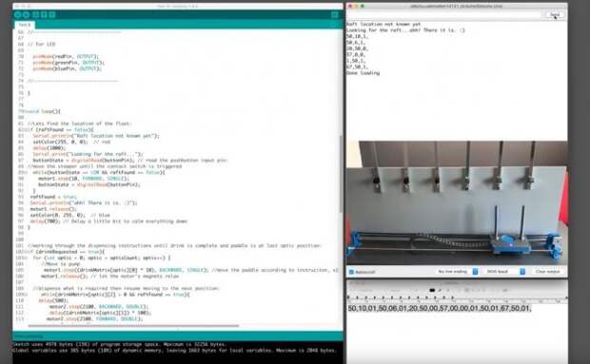
Task: Click the Save sketch icon
Action: coord(52,14)
